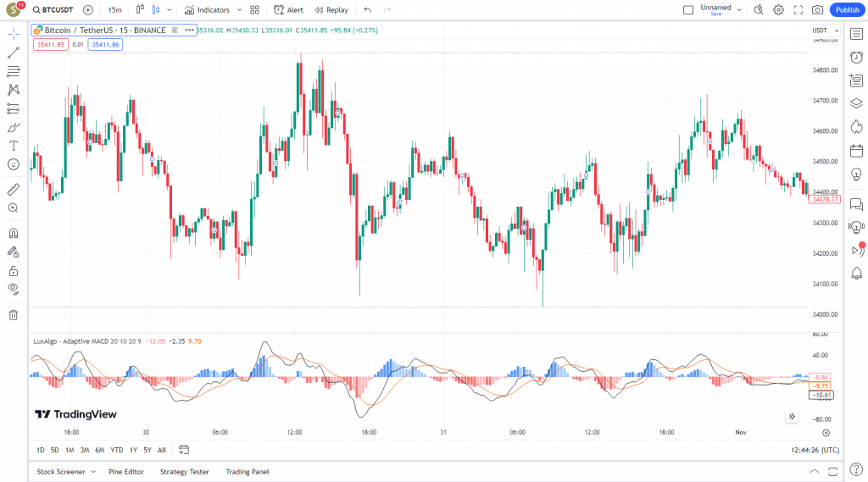
Task: Select the ruler measure tool
Action: [14, 189]
